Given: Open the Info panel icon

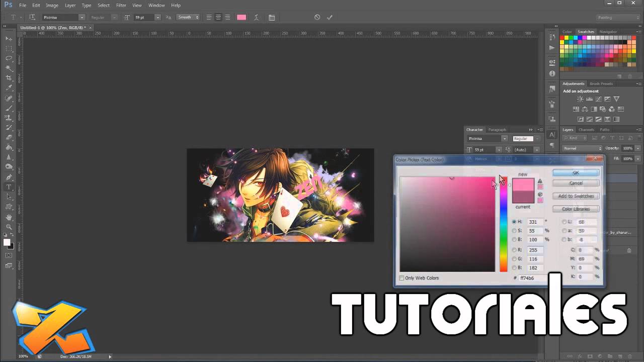Looking at the screenshot, I should [x=552, y=74].
